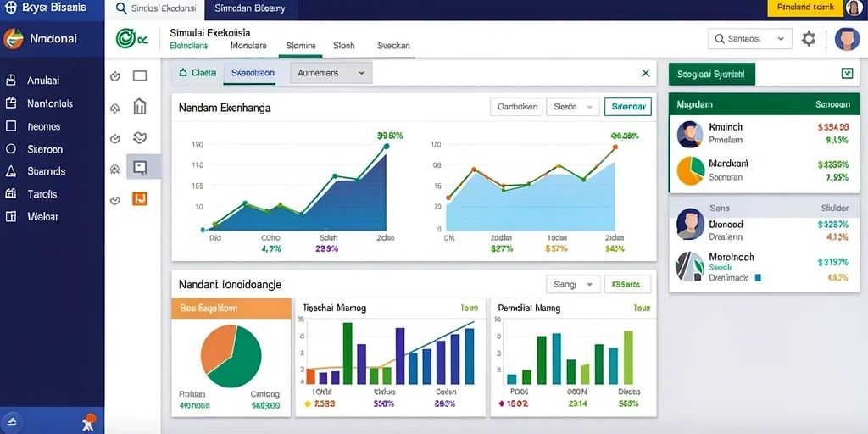868x434 pixels.
Task: Select the Kmlnch row in the Magndam list
Action: pyautogui.click(x=765, y=133)
